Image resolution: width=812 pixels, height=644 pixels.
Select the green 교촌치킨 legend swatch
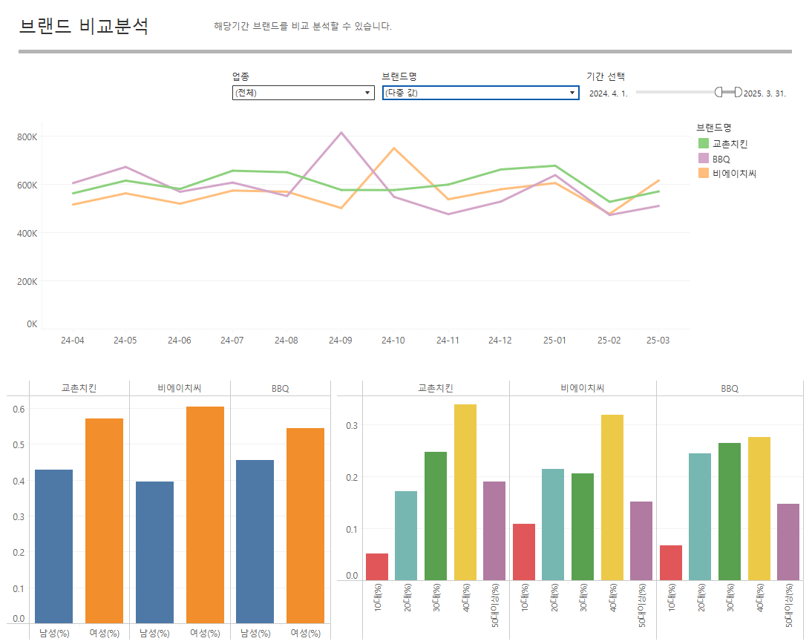[703, 143]
